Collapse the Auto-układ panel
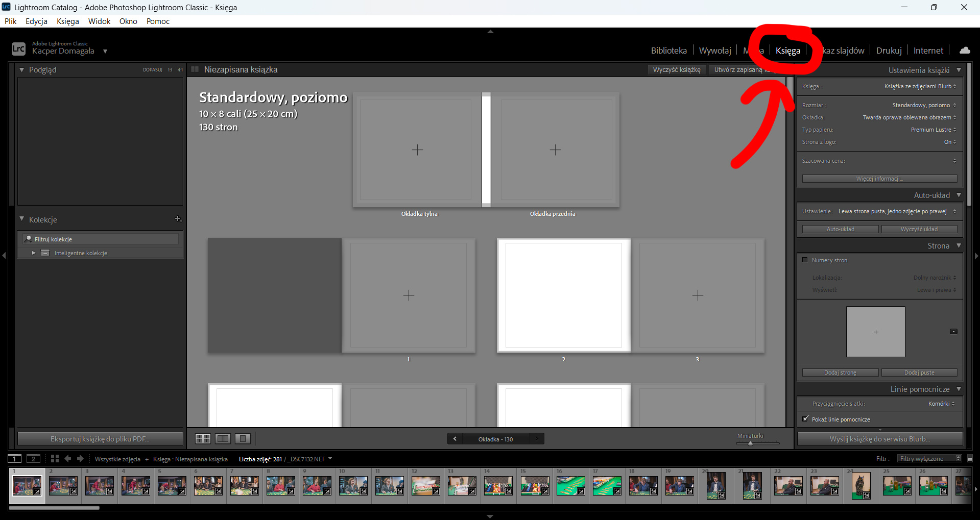The height and width of the screenshot is (520, 980). (959, 195)
